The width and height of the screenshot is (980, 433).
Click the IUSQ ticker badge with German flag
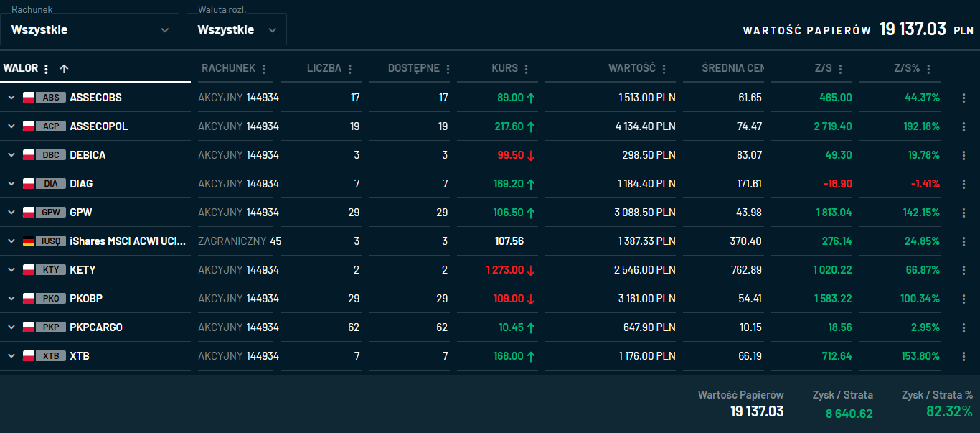tap(51, 241)
